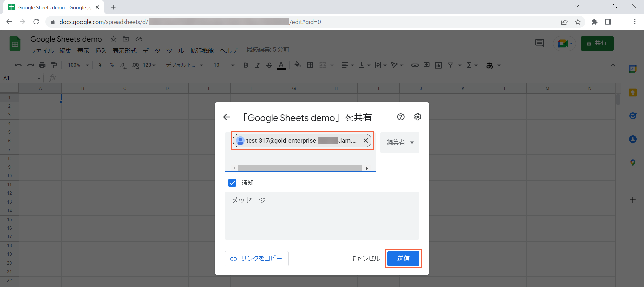The height and width of the screenshot is (287, 644).
Task: Open Contacts in side panel
Action: point(633,139)
